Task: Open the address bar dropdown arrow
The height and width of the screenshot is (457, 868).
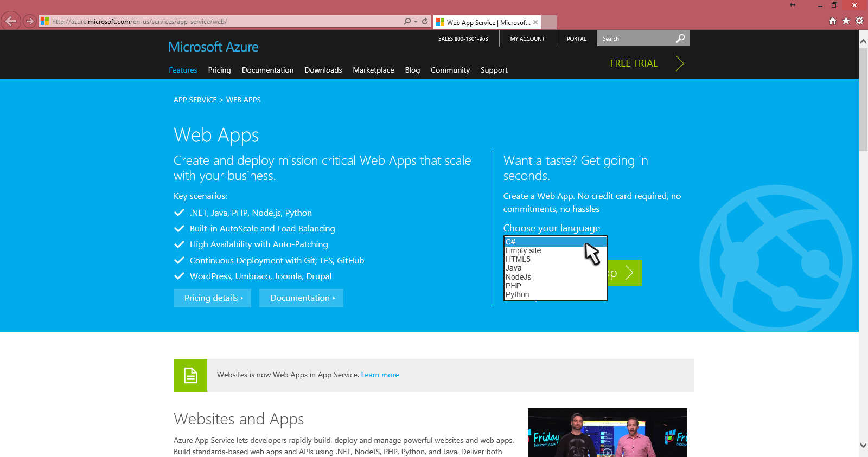Action: coord(416,22)
